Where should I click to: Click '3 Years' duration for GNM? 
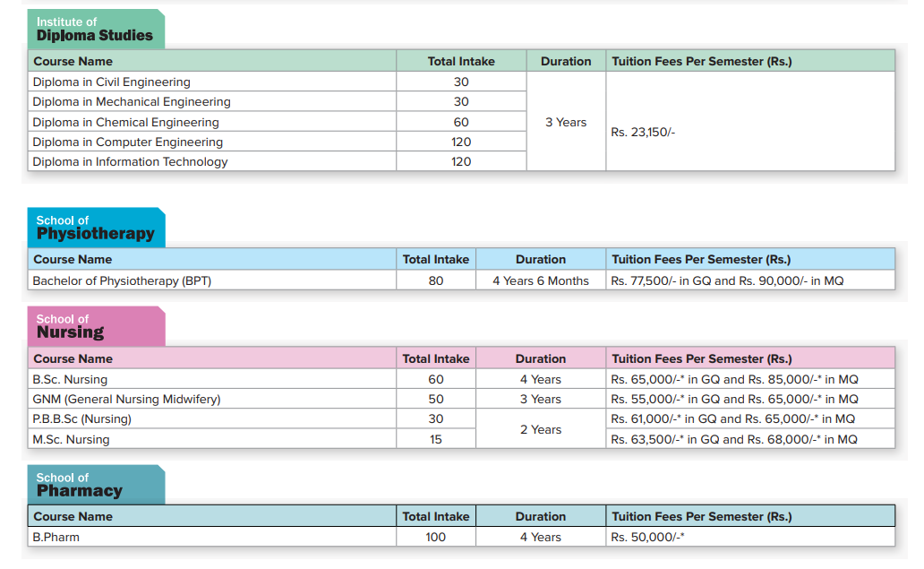click(541, 399)
